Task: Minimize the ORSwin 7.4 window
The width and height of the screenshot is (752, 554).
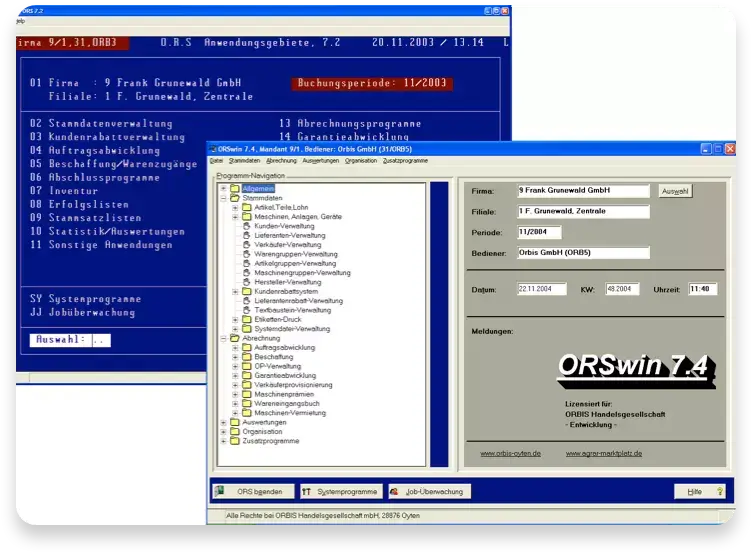Action: point(705,149)
